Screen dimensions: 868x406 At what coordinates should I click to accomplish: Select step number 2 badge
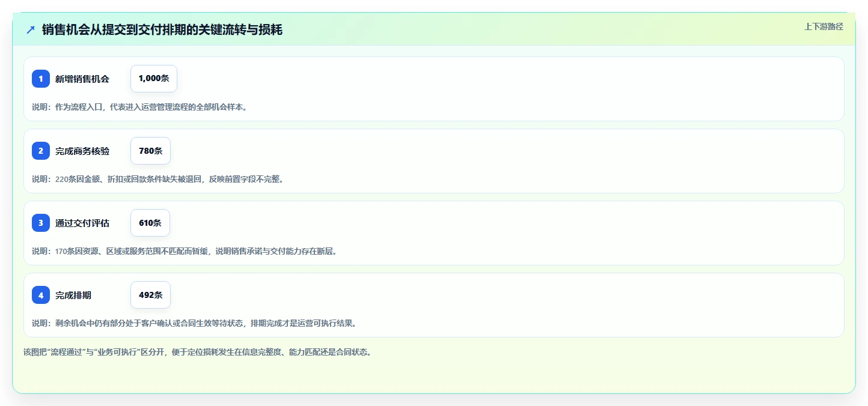[x=41, y=151]
